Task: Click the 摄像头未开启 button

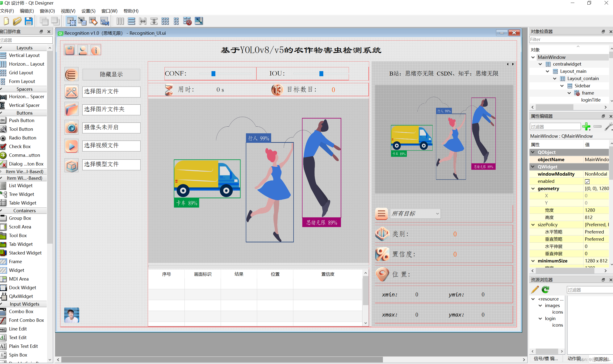Action: click(111, 127)
